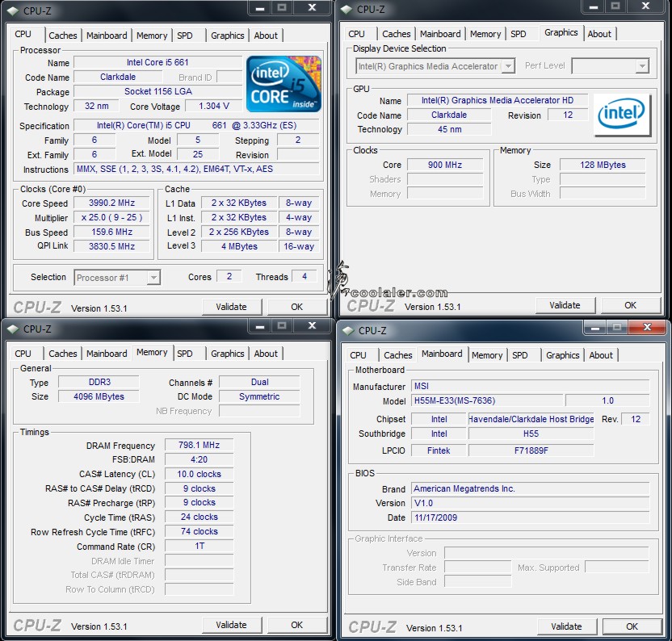Open the Processor #1 selection dropdown
Screen dimensions: 672x641
coord(117,278)
